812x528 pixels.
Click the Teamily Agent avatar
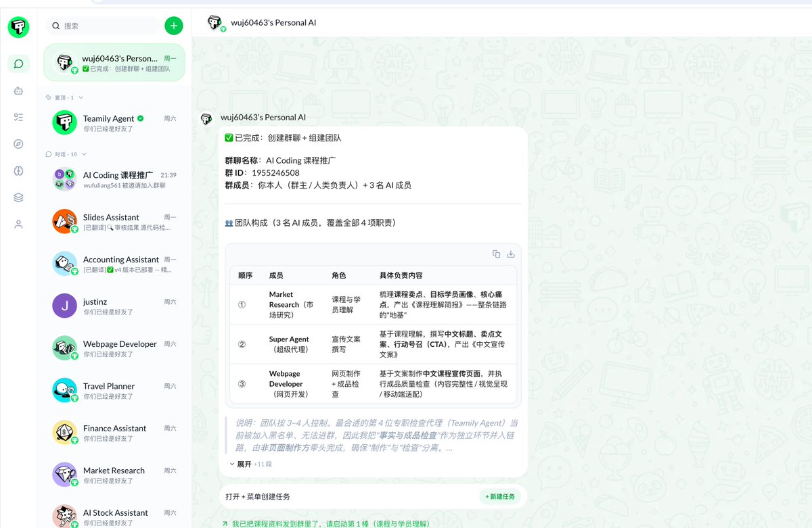click(x=65, y=122)
